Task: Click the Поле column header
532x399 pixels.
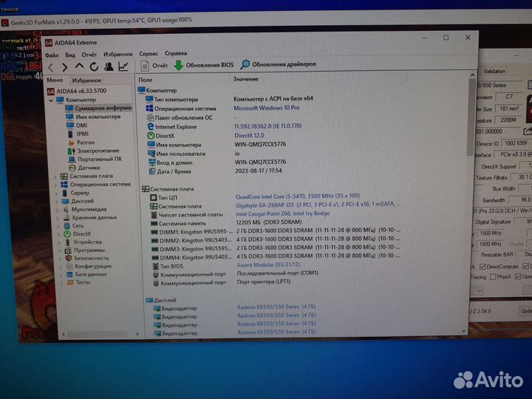Action: tap(146, 80)
